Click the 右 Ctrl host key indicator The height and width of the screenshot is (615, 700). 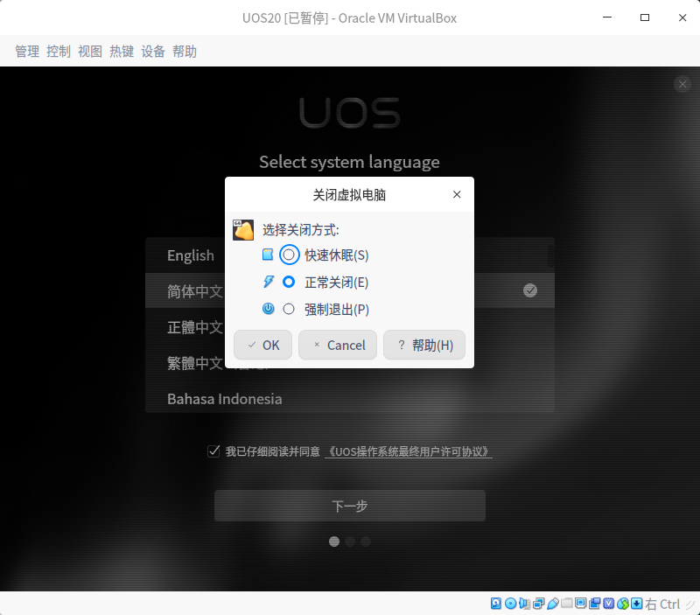click(x=662, y=604)
